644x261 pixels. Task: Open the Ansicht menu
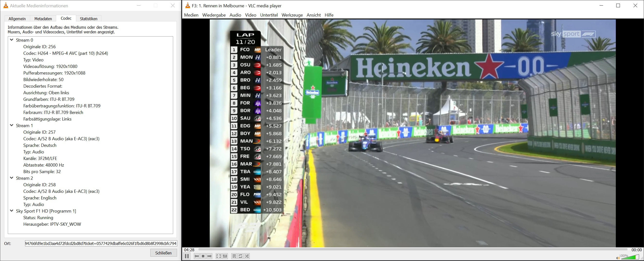tap(313, 15)
